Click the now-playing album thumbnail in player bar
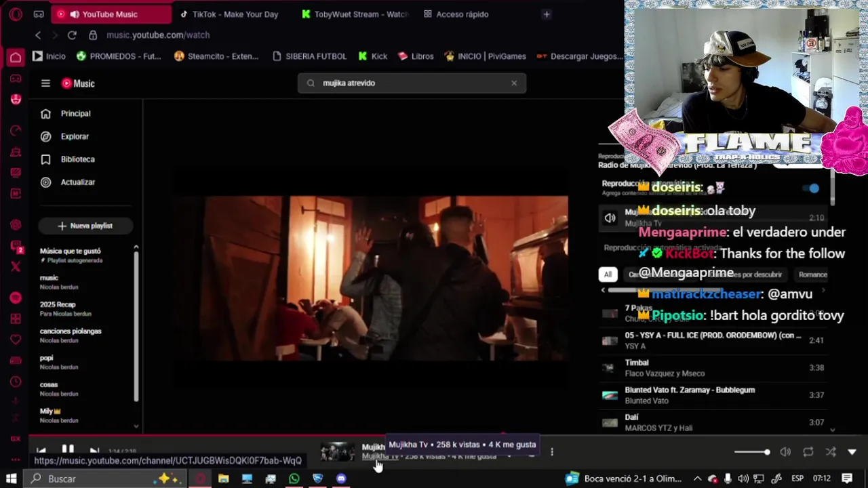Screen dimensions: 868x488 (338, 452)
